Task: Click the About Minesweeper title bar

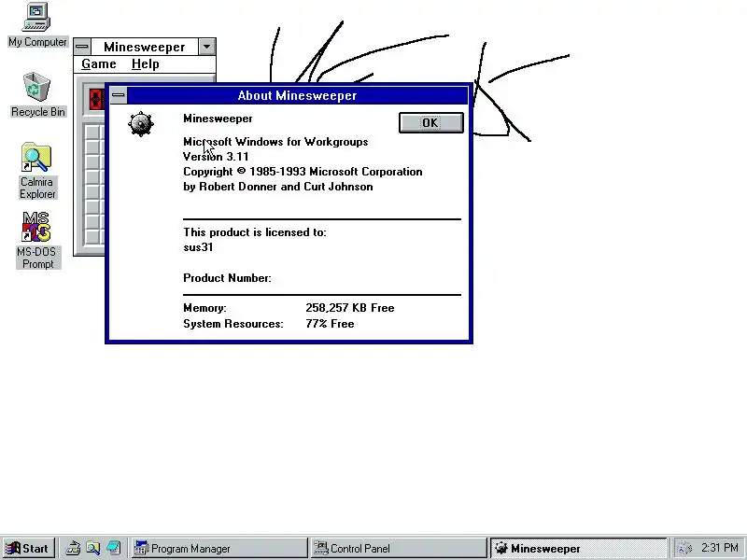Action: click(x=297, y=95)
